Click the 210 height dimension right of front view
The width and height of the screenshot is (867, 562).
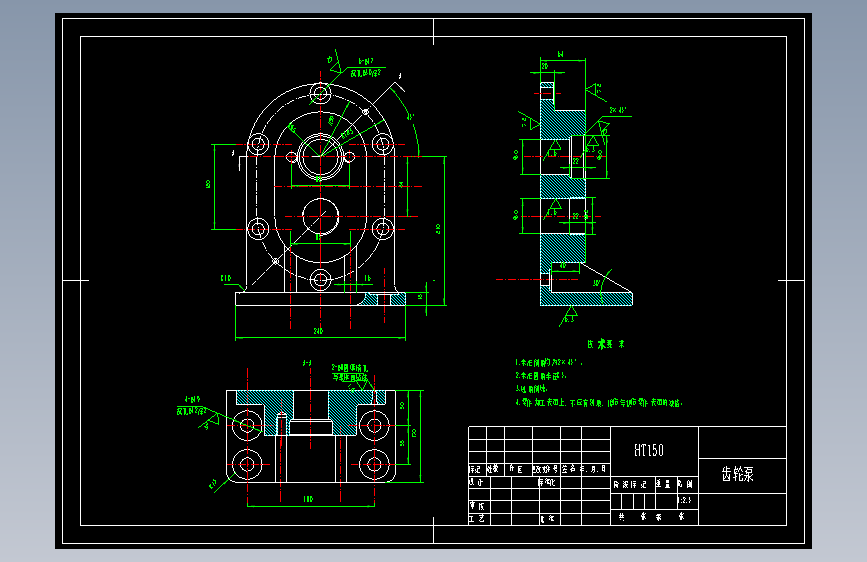point(438,229)
